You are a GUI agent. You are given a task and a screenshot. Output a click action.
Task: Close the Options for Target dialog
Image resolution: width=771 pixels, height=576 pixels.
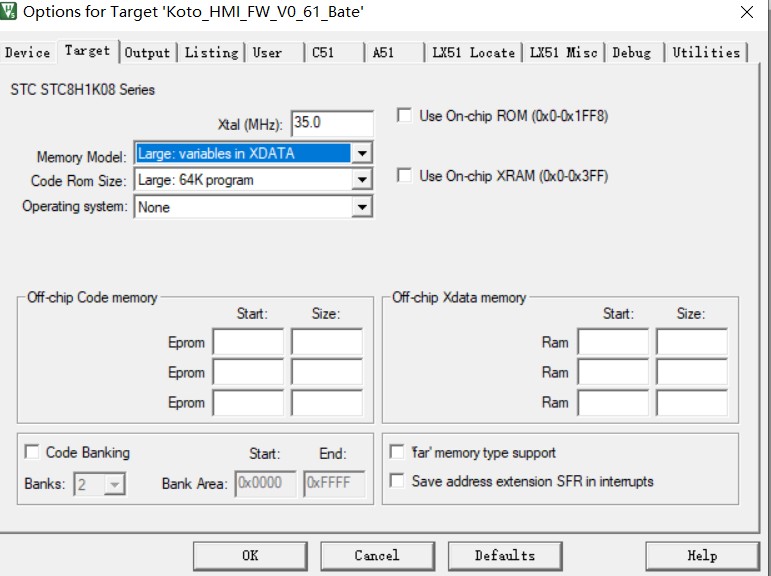(x=746, y=12)
